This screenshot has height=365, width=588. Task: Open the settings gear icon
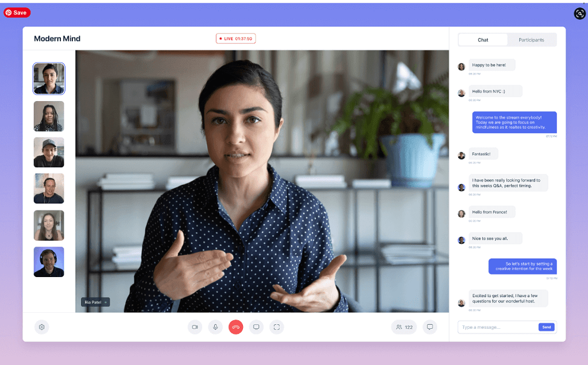(41, 327)
